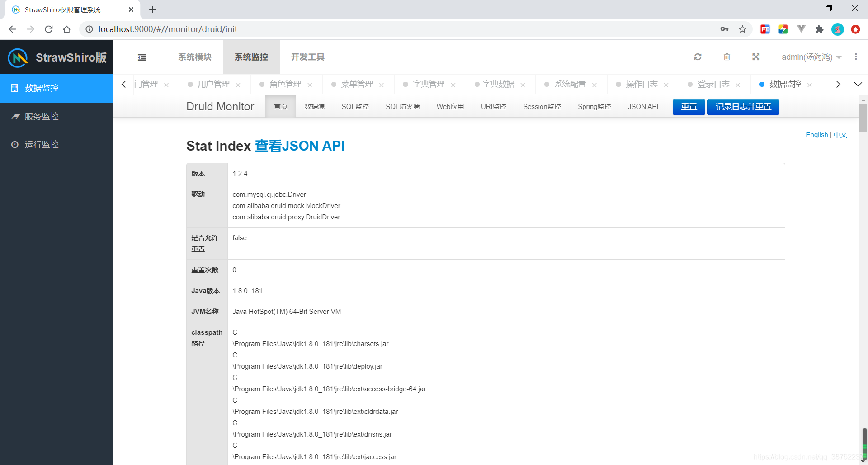The height and width of the screenshot is (465, 868).
Task: Close the 字典管理 tab
Action: (453, 85)
